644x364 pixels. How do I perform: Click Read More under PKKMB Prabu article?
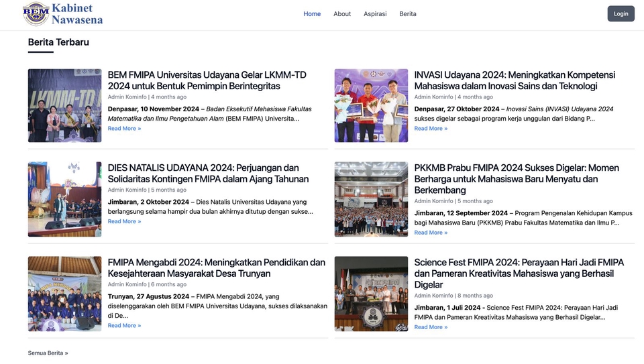click(x=431, y=232)
